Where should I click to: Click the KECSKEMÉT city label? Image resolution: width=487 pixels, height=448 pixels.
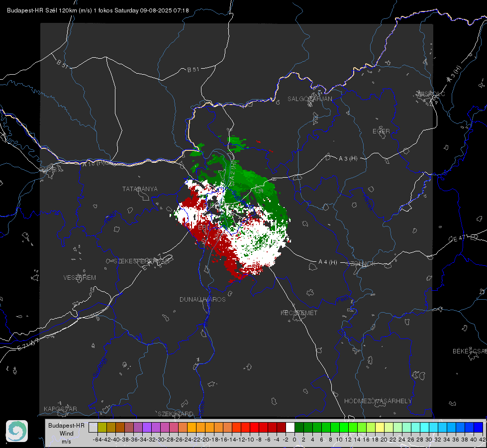click(299, 313)
